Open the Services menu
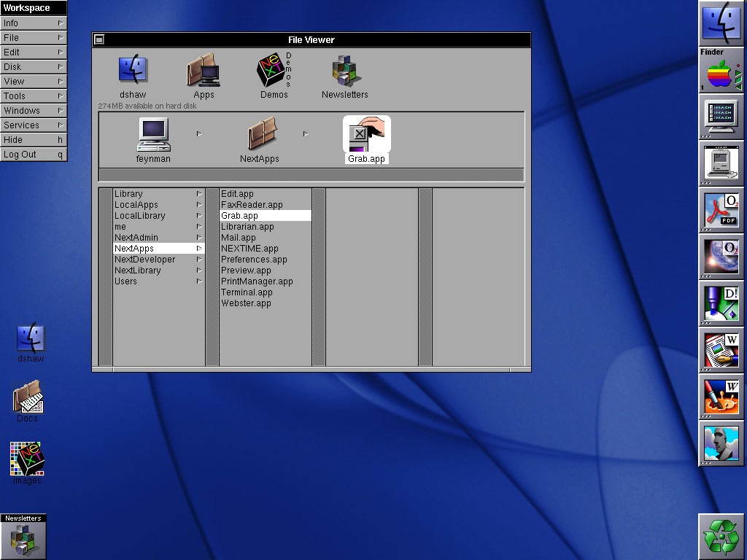The image size is (747, 560). tap(34, 125)
